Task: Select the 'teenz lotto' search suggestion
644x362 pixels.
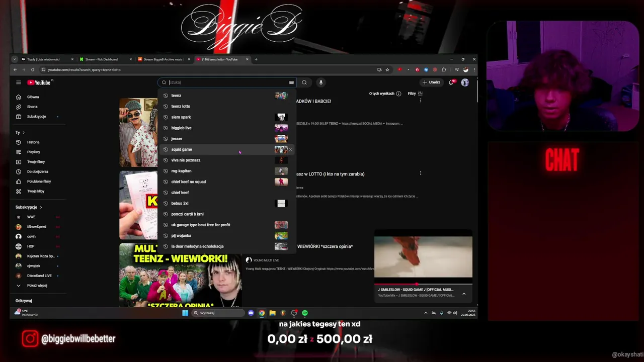Action: coord(226,106)
